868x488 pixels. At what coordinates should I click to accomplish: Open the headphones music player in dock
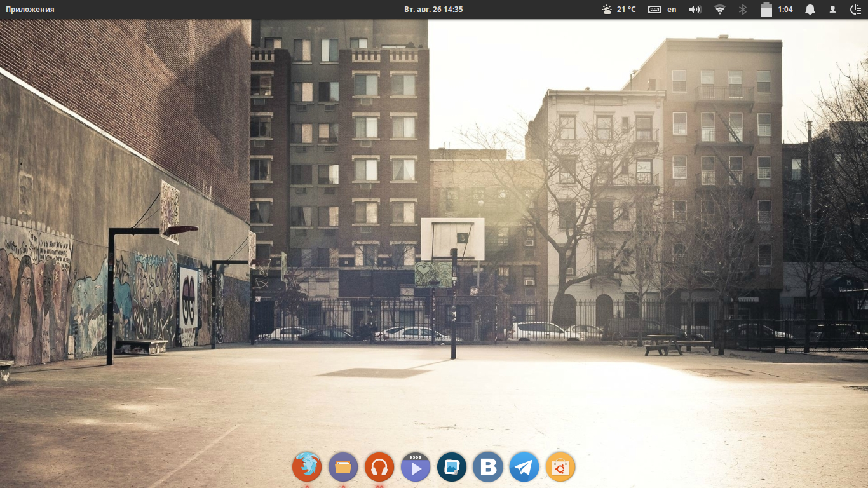(x=379, y=468)
